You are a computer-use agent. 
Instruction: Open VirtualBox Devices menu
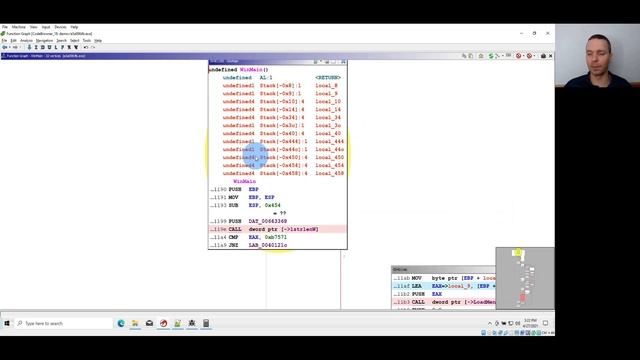(x=60, y=27)
